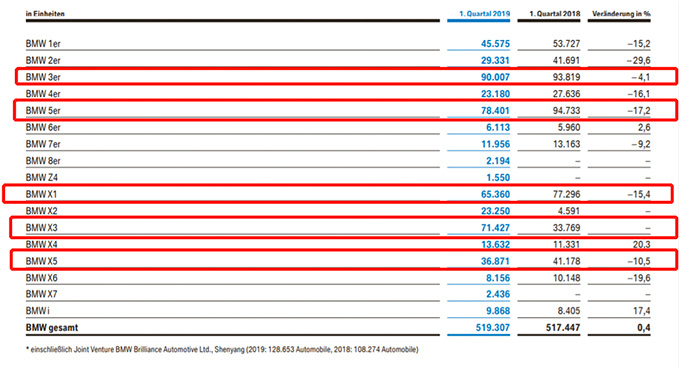Click the Veränderung in % column header
This screenshot has width=680, height=368.
click(x=621, y=14)
